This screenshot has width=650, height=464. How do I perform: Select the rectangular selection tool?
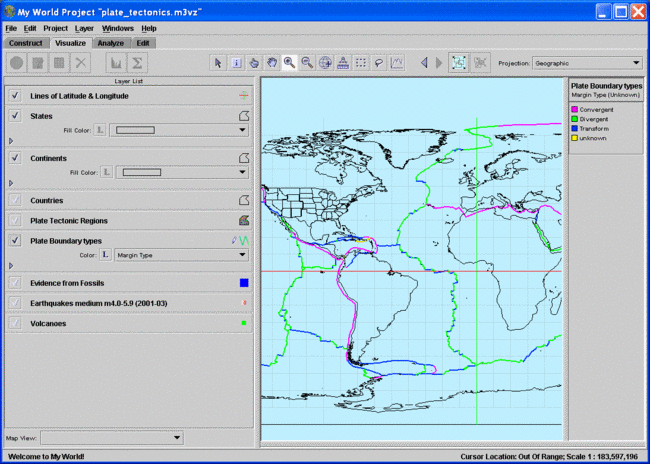(x=361, y=62)
